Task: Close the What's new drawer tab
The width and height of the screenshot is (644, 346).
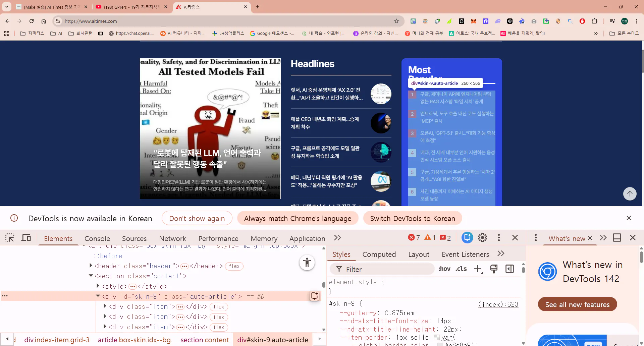Action: point(590,238)
